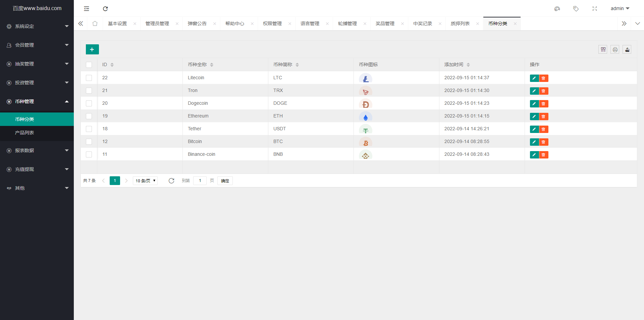Click the green add currency plus button

[92, 49]
